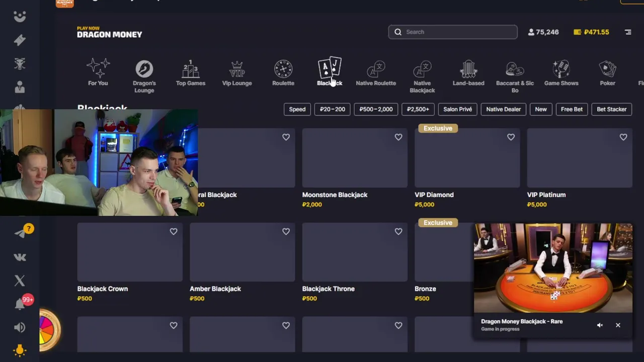The width and height of the screenshot is (644, 362).
Task: Apply the ₽2,500+ filter
Action: pos(418,109)
